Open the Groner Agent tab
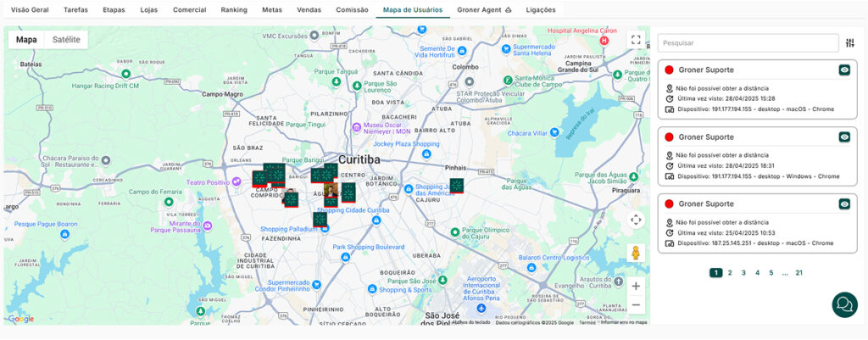Image resolution: width=868 pixels, height=340 pixels. 484,9
